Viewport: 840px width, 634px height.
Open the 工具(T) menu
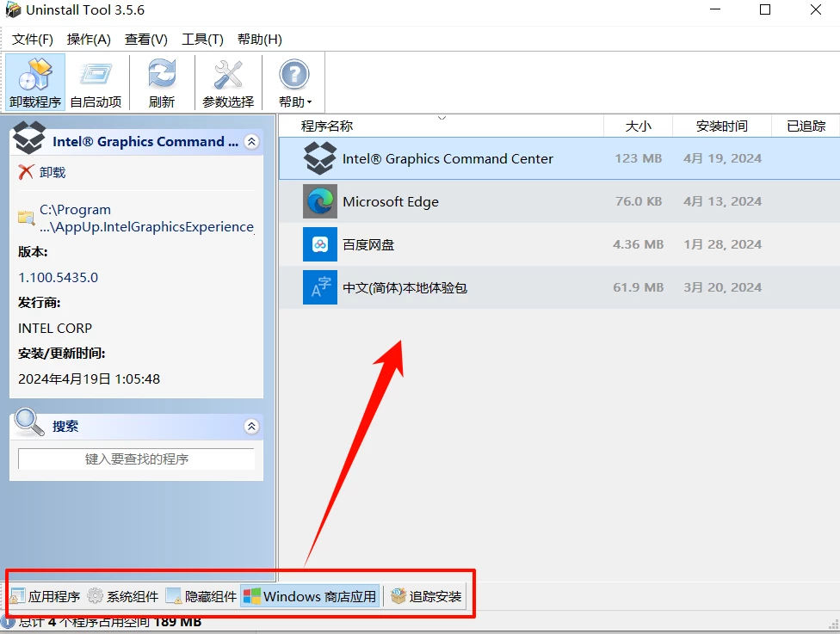point(202,39)
